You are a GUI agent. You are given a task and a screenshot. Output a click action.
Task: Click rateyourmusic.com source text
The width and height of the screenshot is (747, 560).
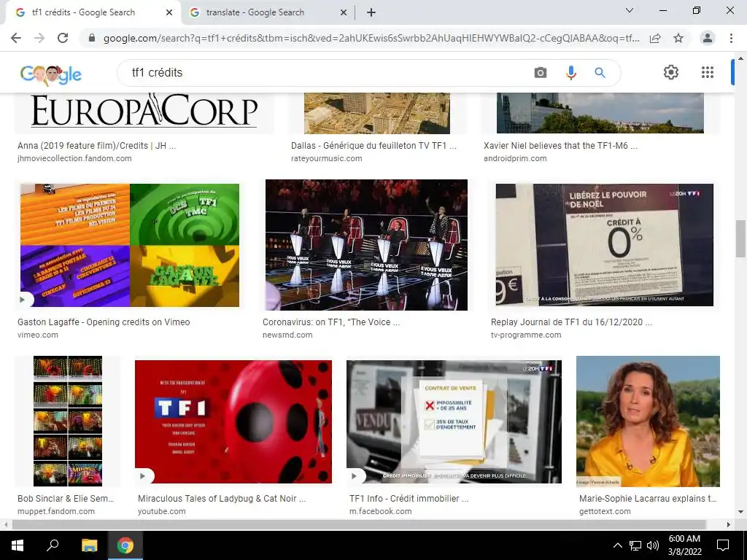coord(326,158)
